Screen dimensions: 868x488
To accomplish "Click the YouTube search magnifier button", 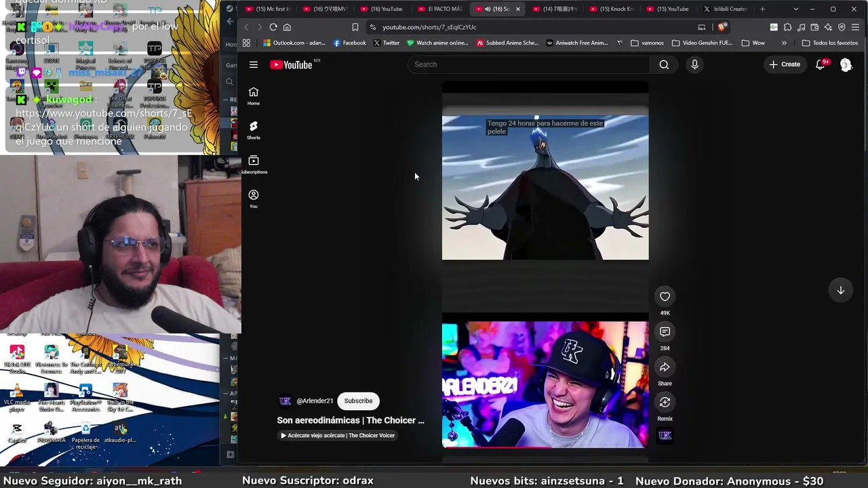I will tap(664, 64).
